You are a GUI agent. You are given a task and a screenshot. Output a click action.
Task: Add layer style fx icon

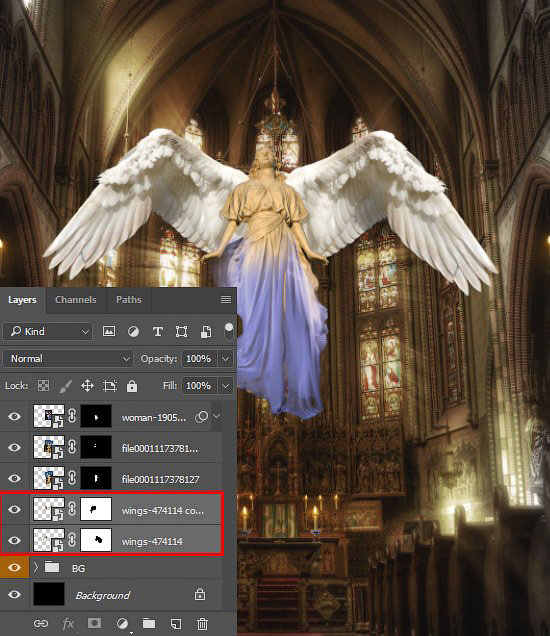coord(68,623)
